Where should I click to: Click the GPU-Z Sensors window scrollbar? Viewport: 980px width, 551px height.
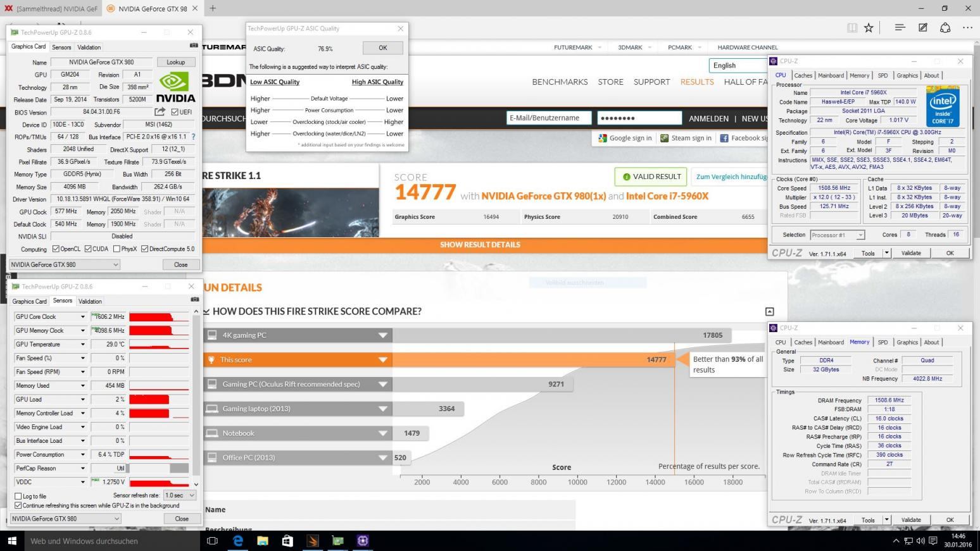click(x=196, y=398)
